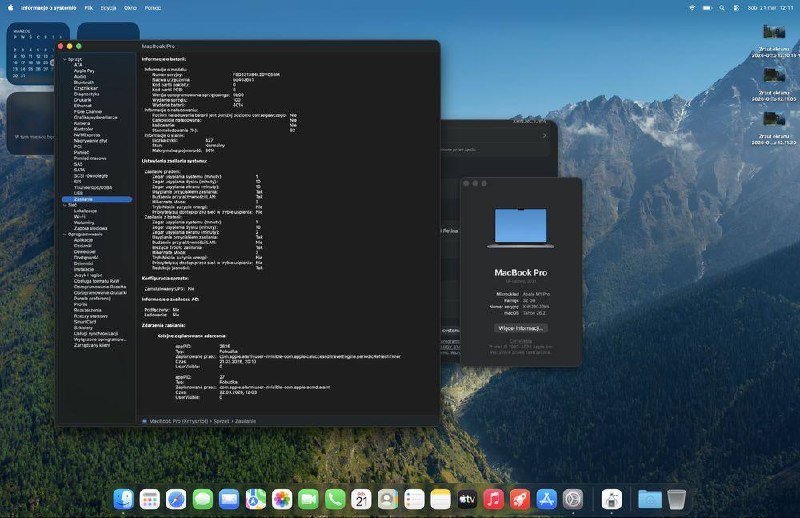This screenshot has height=518, width=800.
Task: Open the Plik menu
Action: point(90,6)
